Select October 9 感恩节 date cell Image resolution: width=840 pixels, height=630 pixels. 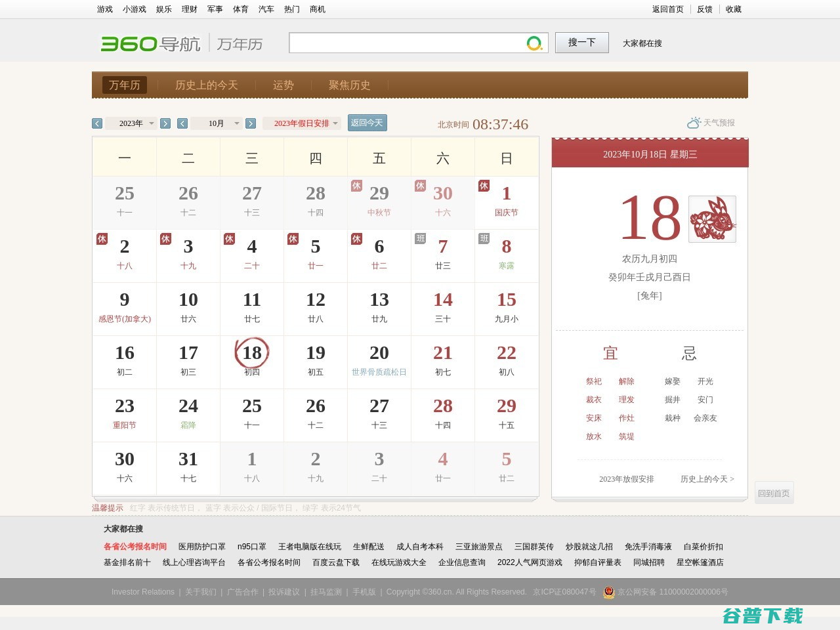coord(125,309)
